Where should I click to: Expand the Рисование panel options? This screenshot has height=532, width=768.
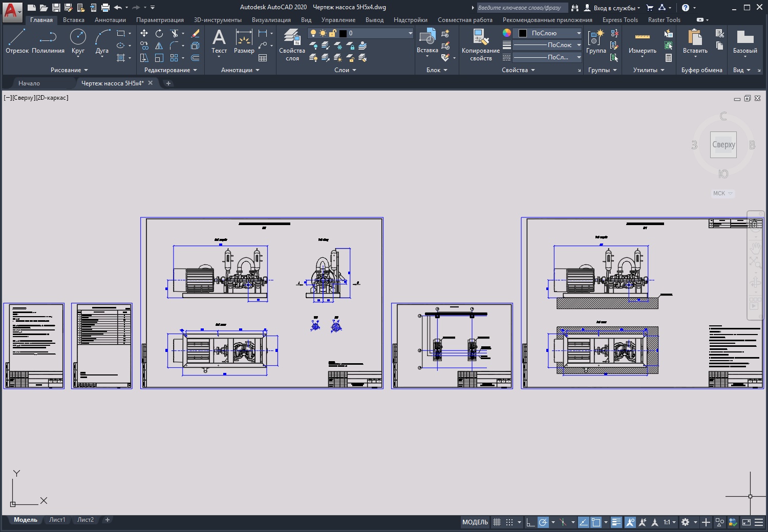click(x=69, y=70)
